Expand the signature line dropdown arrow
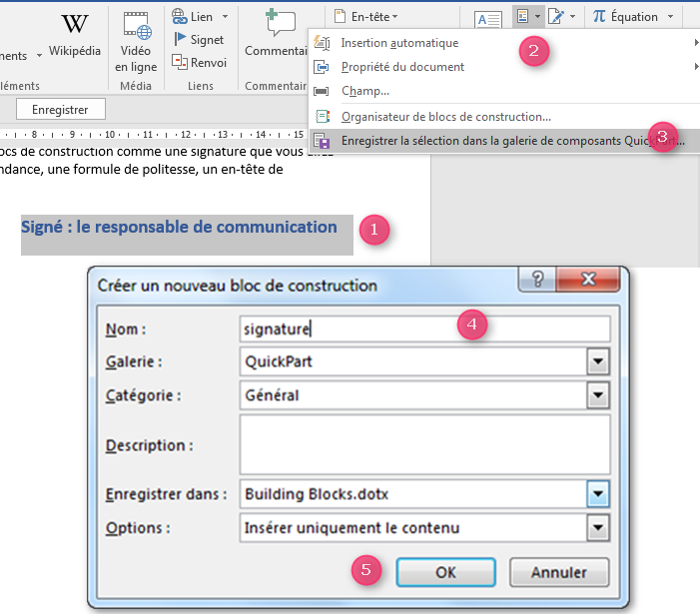This screenshot has height=614, width=700. click(573, 17)
